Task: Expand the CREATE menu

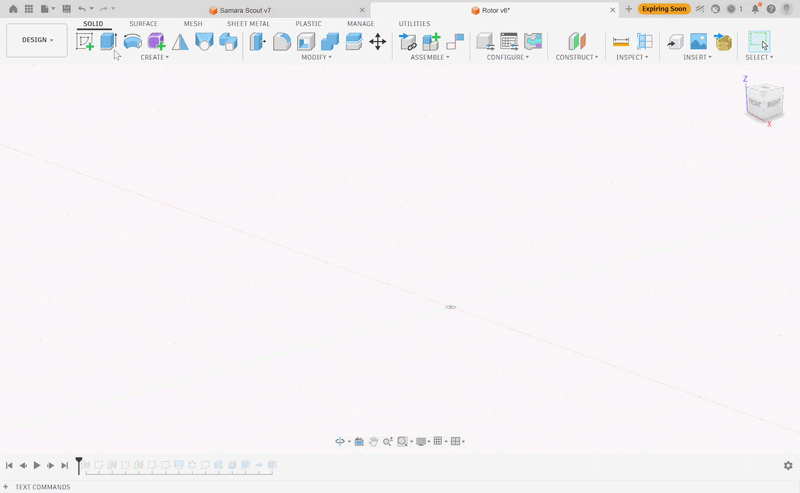Action: pyautogui.click(x=155, y=57)
